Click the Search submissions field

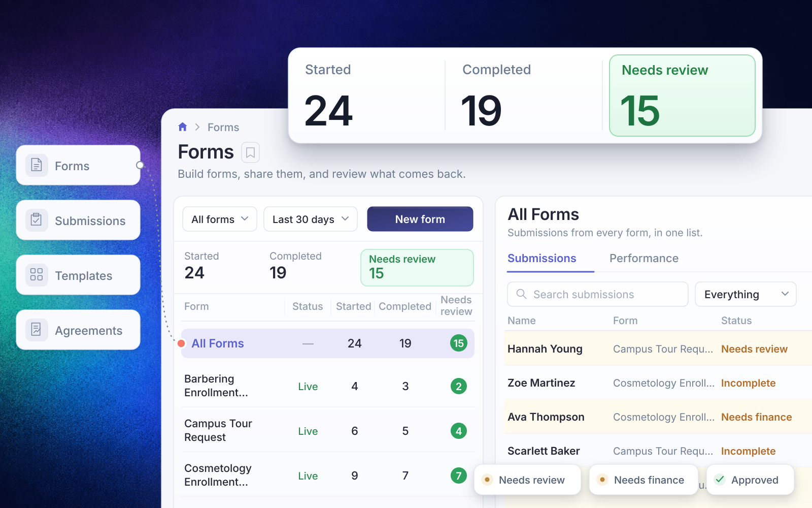tap(598, 294)
